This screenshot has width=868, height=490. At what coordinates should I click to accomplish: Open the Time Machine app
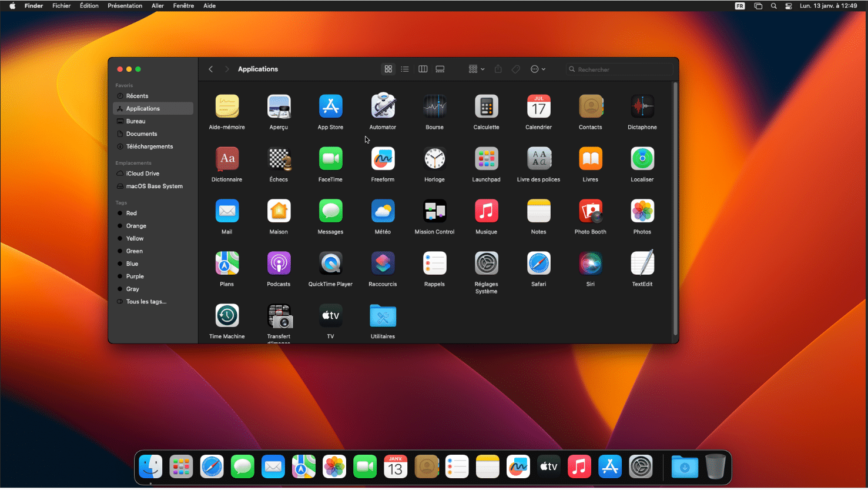tap(227, 315)
